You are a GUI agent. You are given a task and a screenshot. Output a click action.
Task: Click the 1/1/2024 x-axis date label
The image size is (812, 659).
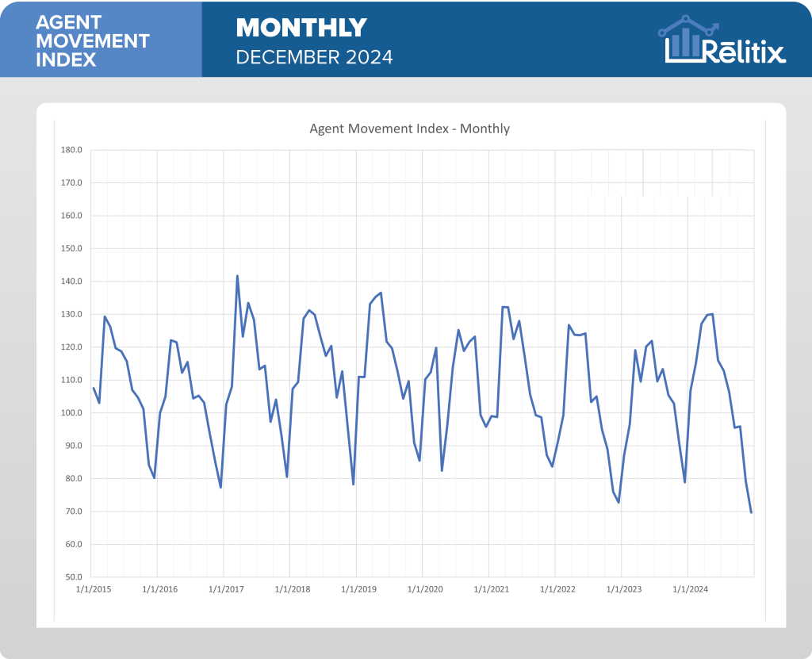click(691, 589)
